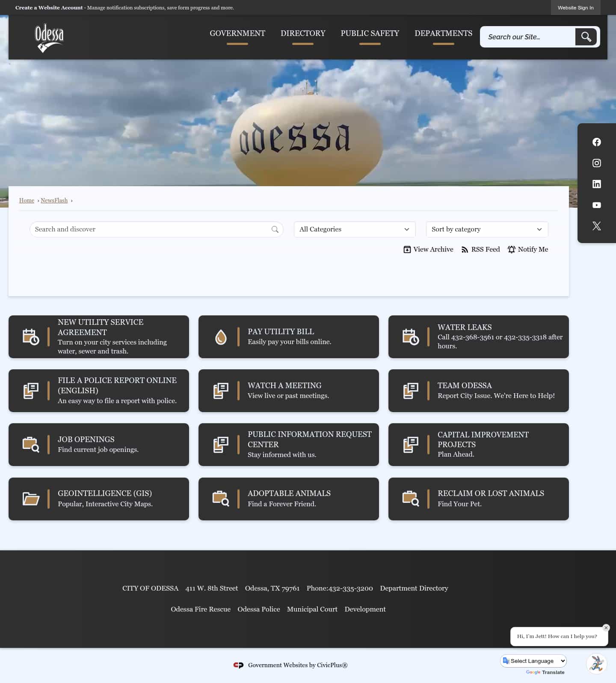The image size is (616, 683).
Task: Click the Capital Improvement Projects icon
Action: 411,445
